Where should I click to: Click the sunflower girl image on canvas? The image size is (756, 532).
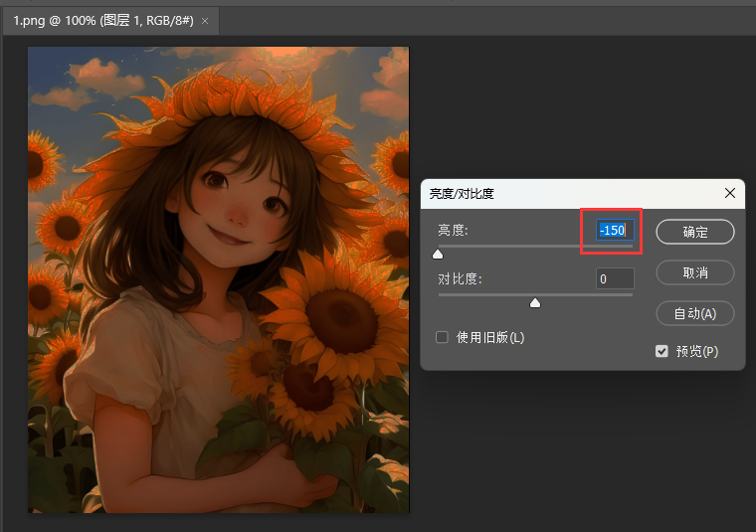pos(219,279)
